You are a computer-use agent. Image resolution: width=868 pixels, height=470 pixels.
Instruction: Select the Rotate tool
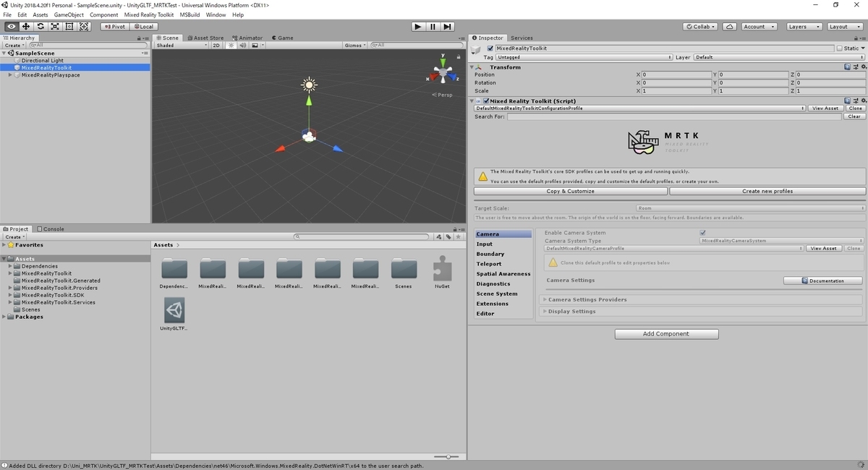coord(41,26)
